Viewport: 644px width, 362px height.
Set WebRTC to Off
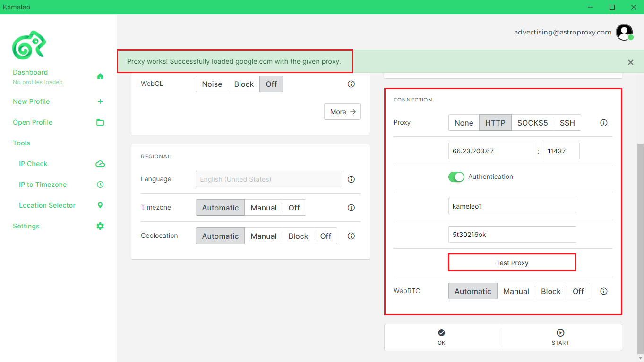point(578,291)
